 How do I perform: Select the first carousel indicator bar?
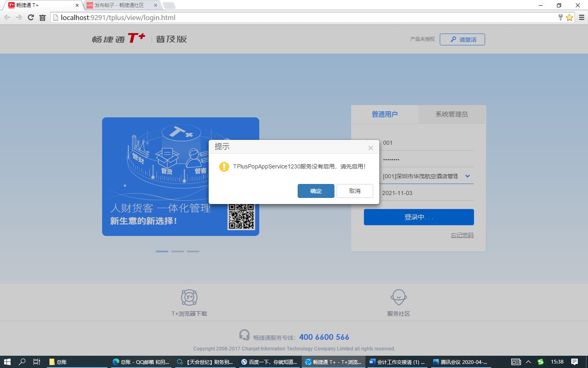(162, 251)
